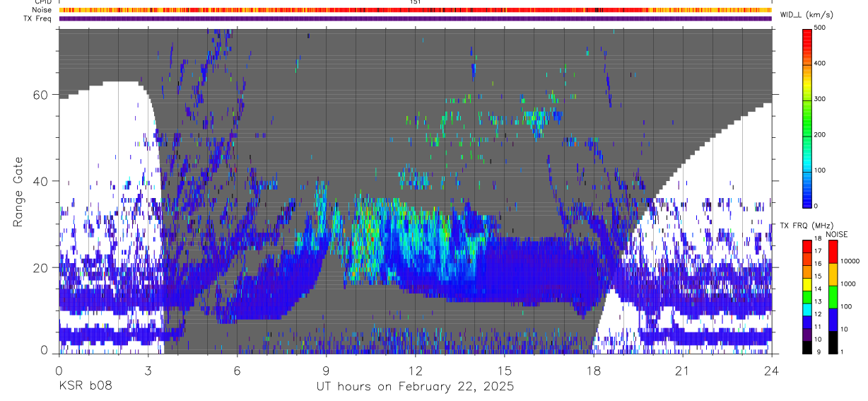Click the 100 tick on NOISE legend
This screenshot has width=868, height=401.
[x=846, y=306]
